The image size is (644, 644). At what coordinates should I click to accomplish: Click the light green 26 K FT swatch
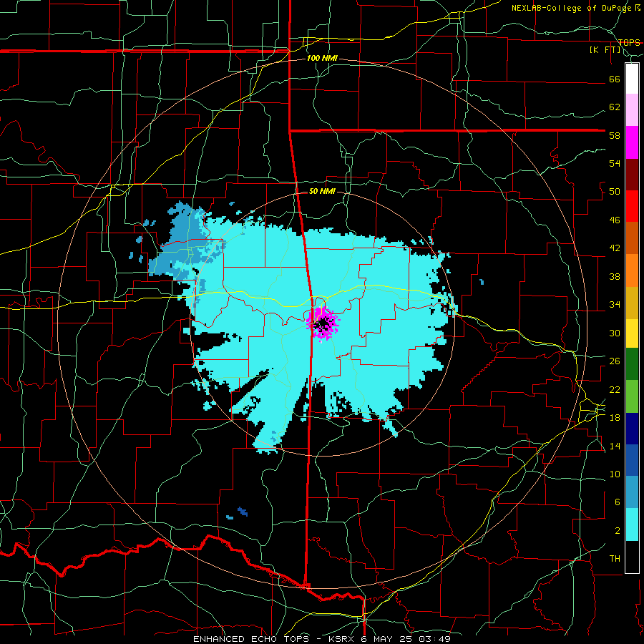coord(632,396)
